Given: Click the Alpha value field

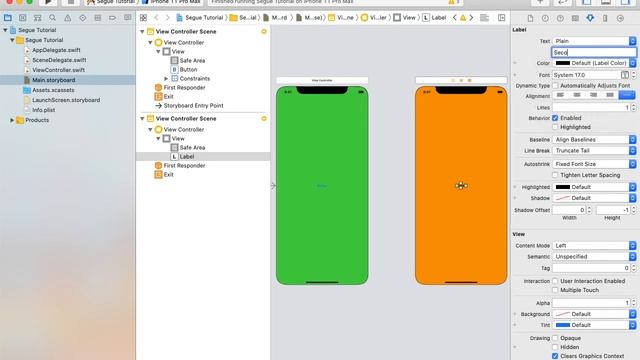Looking at the screenshot, I should 591,303.
